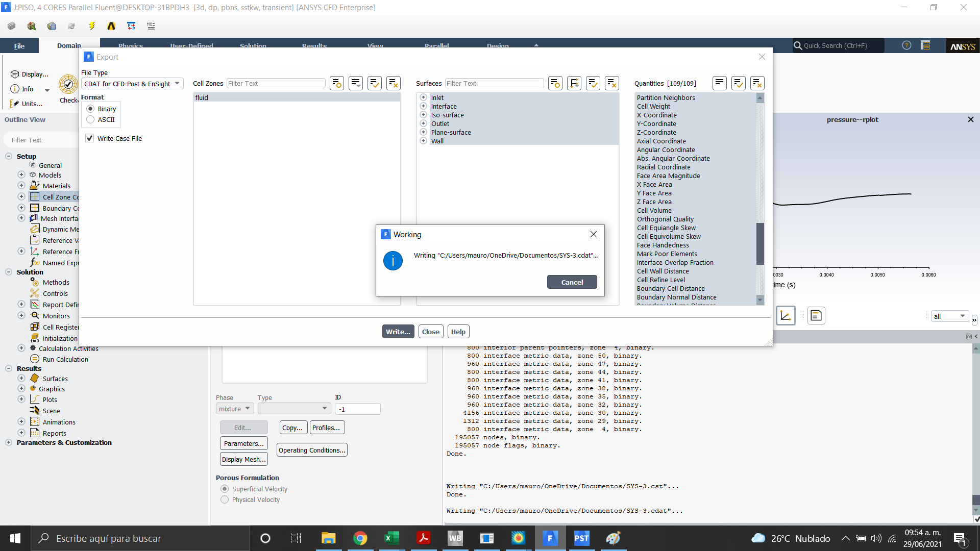This screenshot has height=551, width=980.
Task: Click the Help button in Export dialog
Action: (x=458, y=332)
